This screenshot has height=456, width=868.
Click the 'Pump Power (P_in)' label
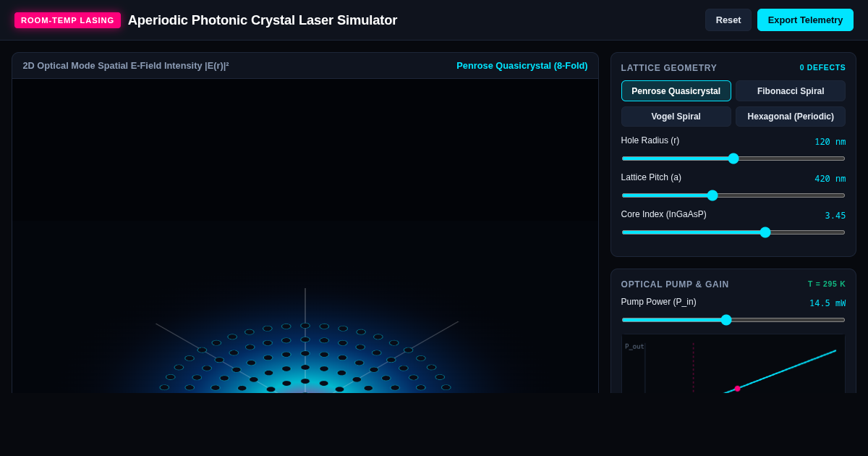tap(659, 302)
